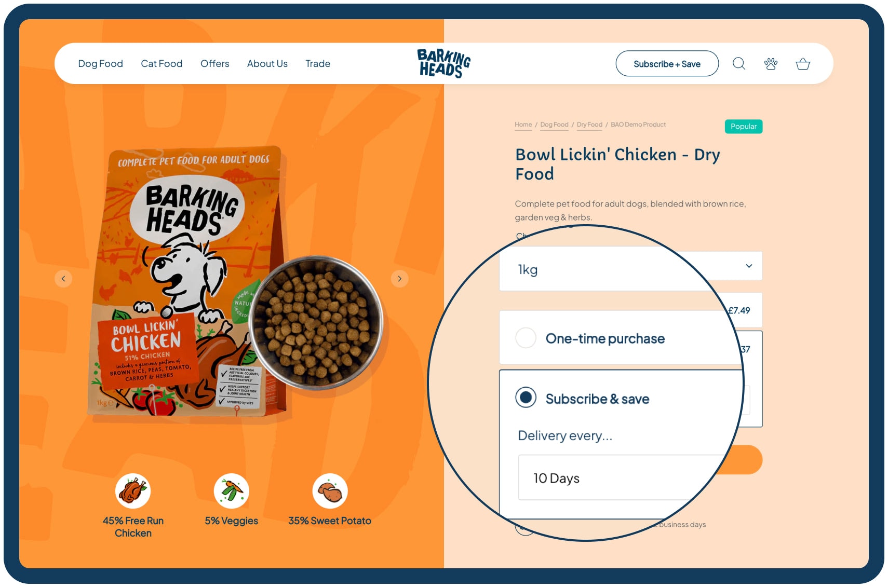This screenshot has width=888, height=588.
Task: Expand size selector chevron arrow
Action: point(749,266)
